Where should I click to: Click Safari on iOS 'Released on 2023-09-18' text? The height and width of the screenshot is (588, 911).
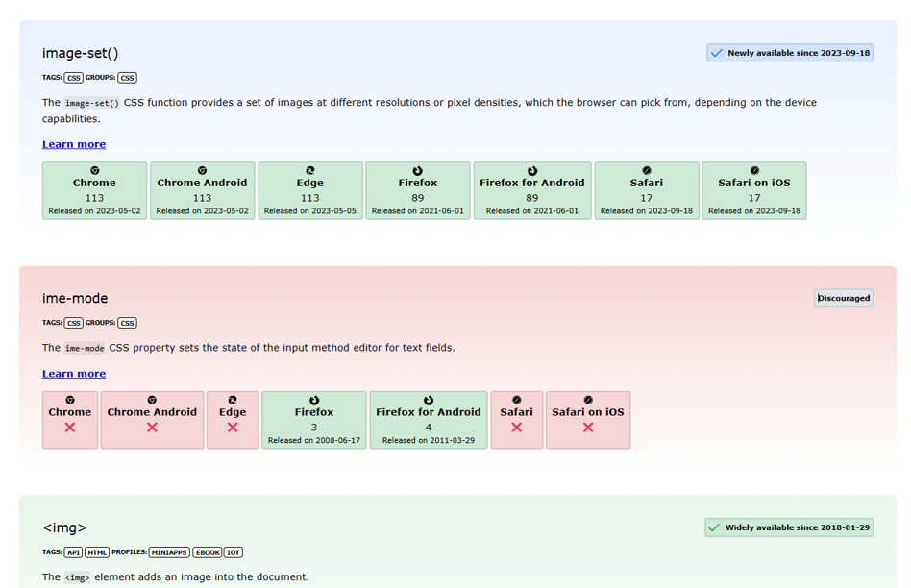coord(754,211)
